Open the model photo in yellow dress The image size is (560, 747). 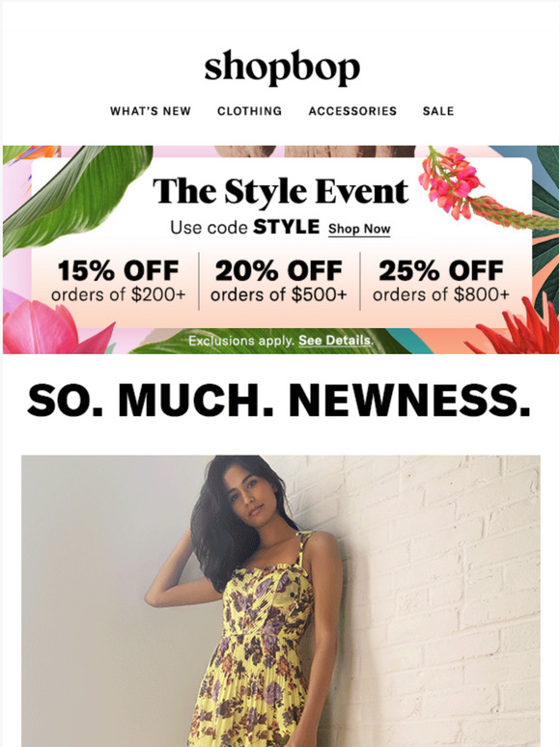pos(281,601)
